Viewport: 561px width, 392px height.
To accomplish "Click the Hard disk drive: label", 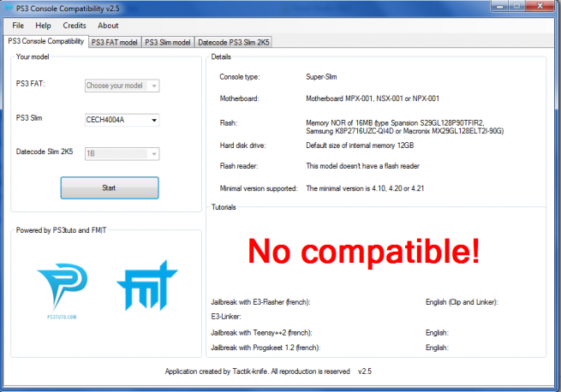I will [242, 146].
